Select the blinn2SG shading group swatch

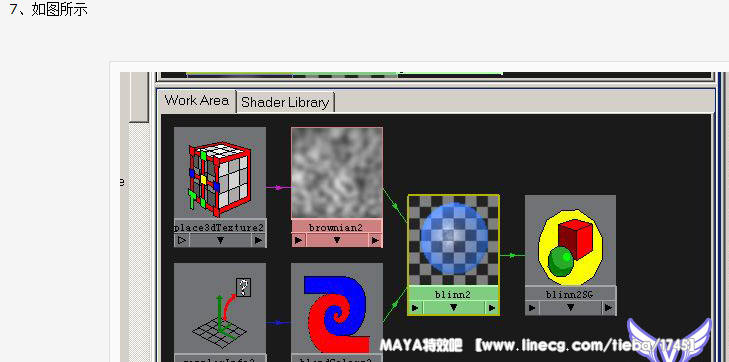pos(570,240)
